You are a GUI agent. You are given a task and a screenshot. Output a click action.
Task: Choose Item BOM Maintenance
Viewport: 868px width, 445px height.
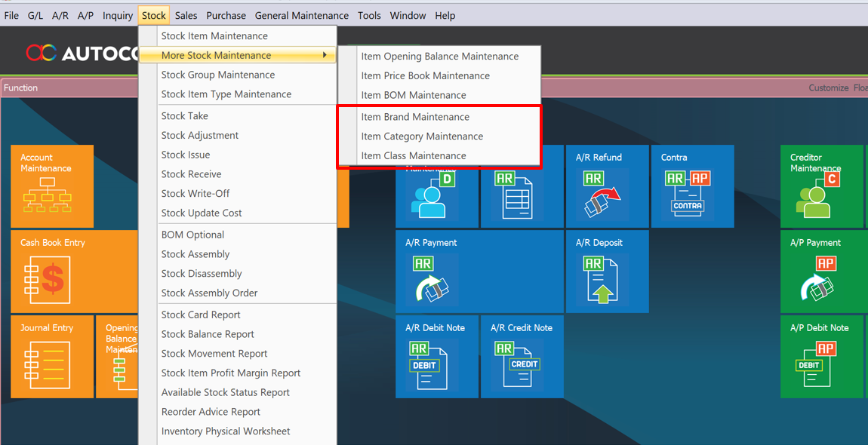coord(439,95)
